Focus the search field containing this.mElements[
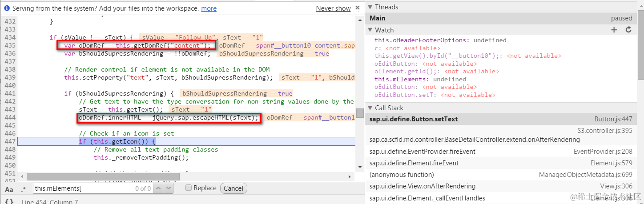This screenshot has width=644, height=204. (93, 188)
